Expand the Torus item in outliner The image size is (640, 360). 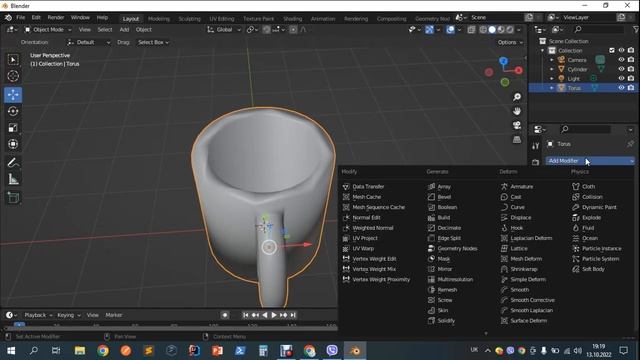tap(552, 88)
